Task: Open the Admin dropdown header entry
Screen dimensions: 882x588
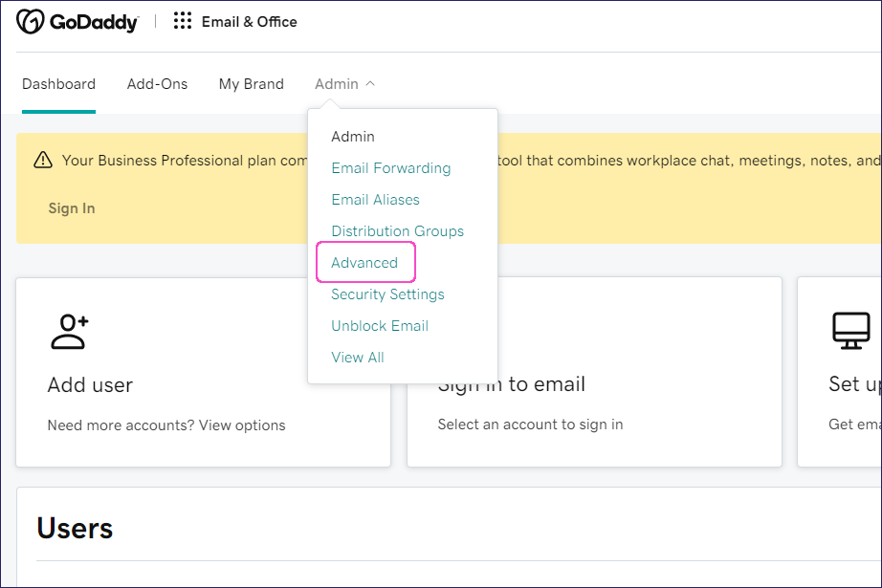Action: (x=353, y=136)
